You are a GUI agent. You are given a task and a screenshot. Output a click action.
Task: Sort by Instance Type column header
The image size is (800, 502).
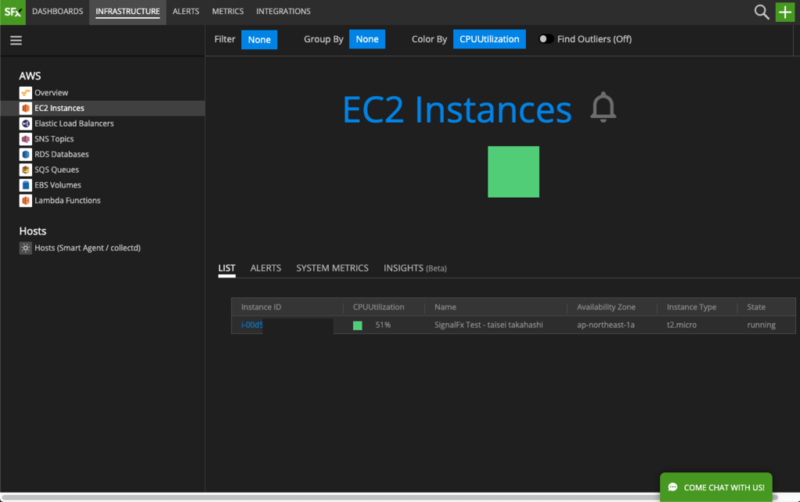pos(691,307)
